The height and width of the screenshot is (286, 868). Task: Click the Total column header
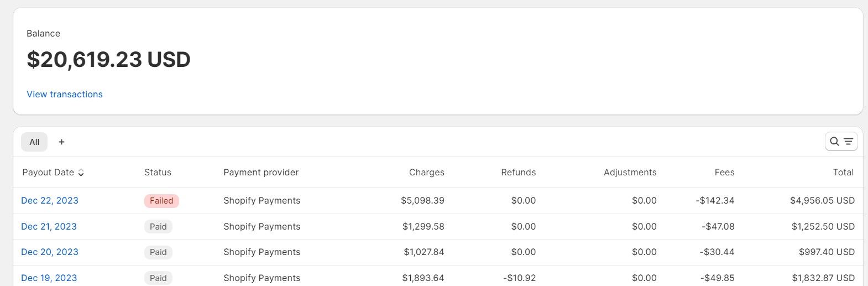click(843, 172)
